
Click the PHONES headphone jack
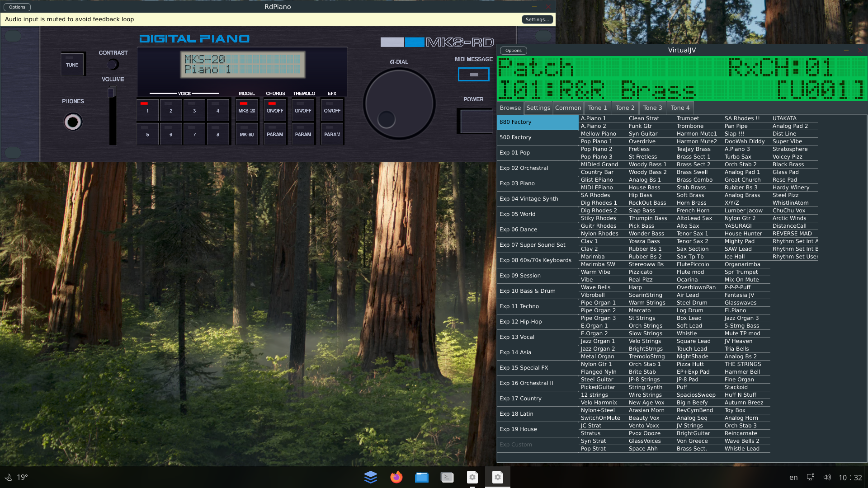coord(73,122)
